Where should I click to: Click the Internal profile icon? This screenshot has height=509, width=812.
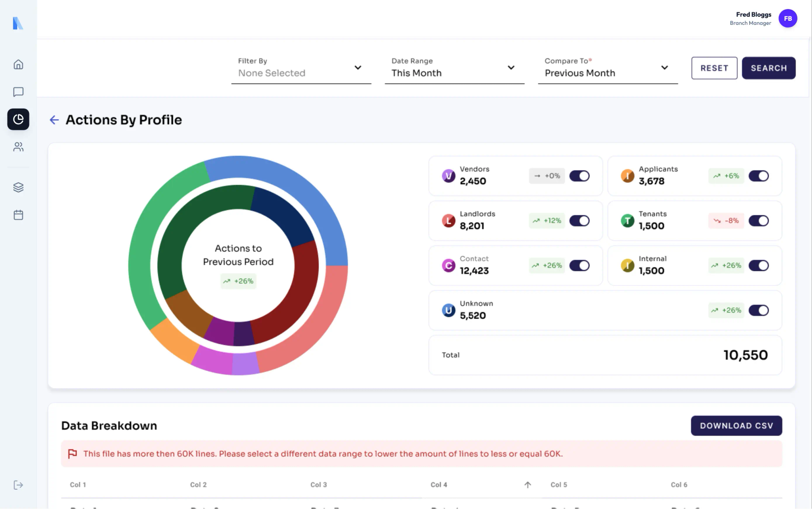[628, 265]
